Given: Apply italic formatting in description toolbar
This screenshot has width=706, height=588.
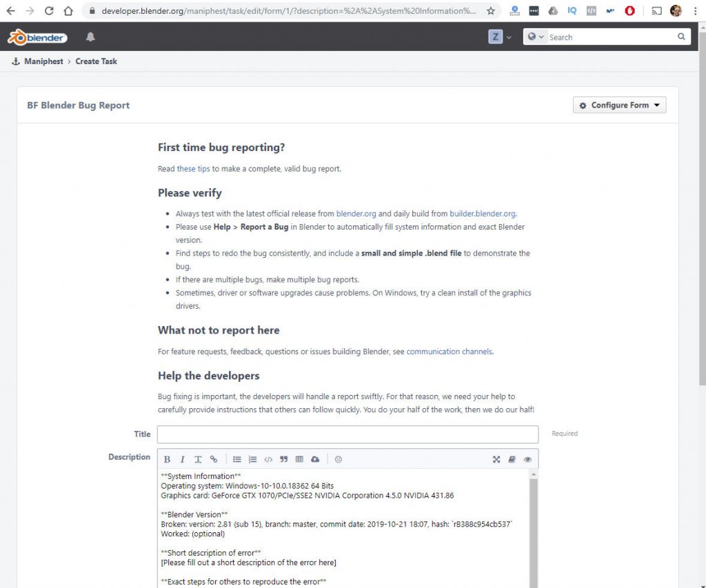Looking at the screenshot, I should coord(182,459).
